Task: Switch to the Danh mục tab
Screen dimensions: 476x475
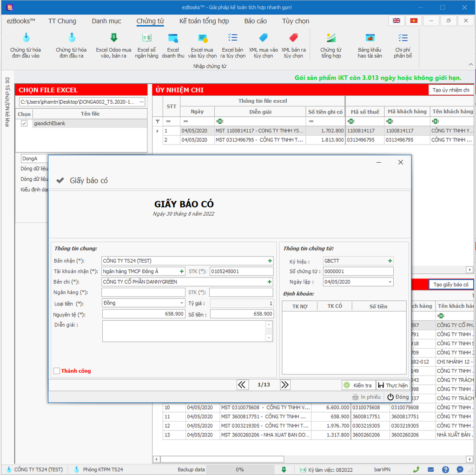Action: [106, 21]
